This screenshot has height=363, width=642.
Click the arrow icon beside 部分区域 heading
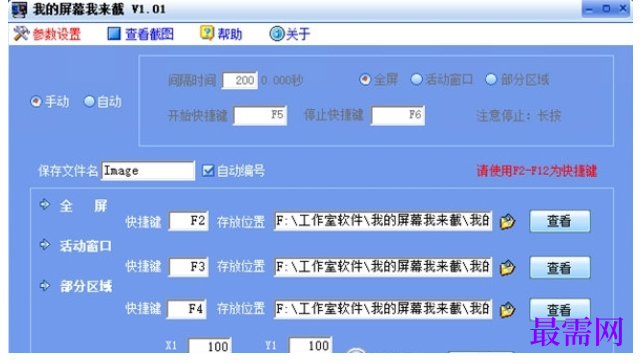coord(45,285)
